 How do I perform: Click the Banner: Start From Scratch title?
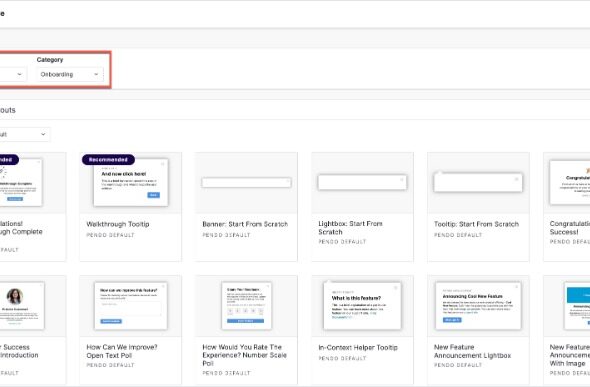coord(245,224)
